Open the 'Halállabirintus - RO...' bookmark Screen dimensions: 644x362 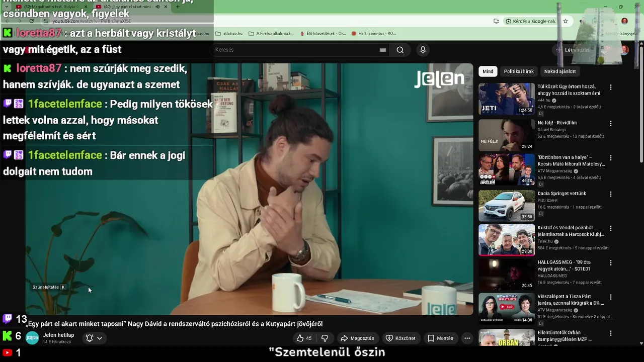[x=374, y=34]
